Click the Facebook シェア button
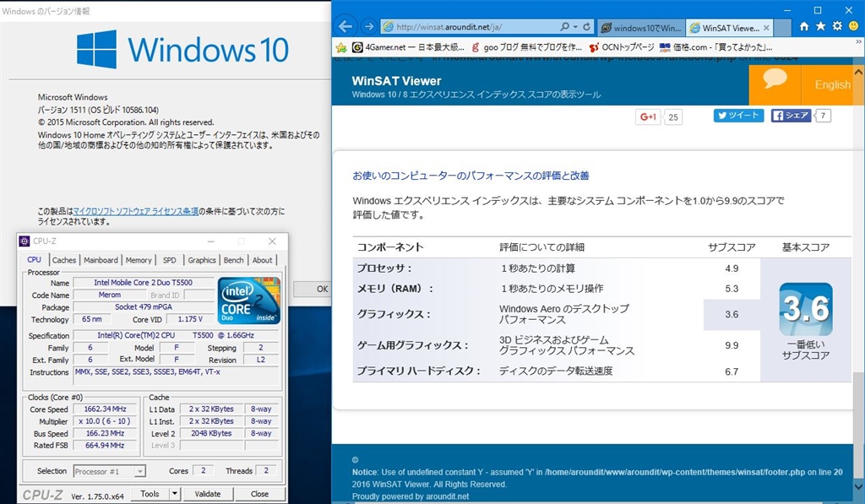The width and height of the screenshot is (865, 504). click(x=791, y=116)
